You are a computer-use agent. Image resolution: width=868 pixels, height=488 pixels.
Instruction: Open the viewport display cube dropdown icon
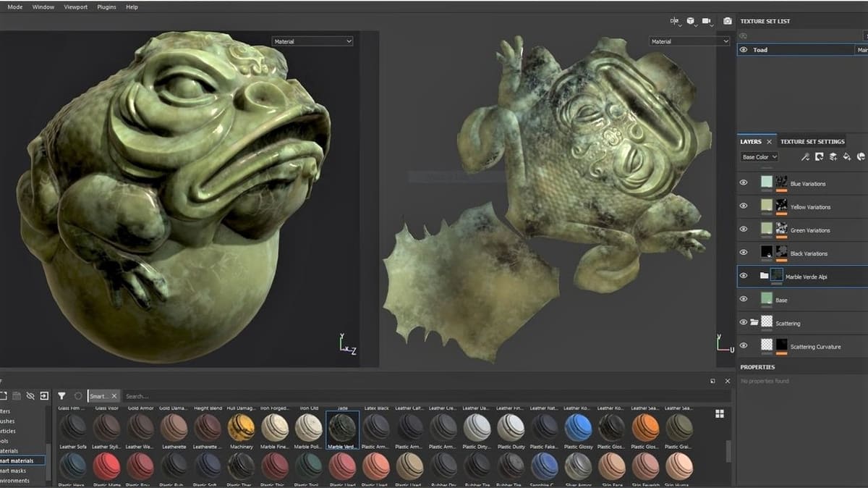tap(692, 22)
